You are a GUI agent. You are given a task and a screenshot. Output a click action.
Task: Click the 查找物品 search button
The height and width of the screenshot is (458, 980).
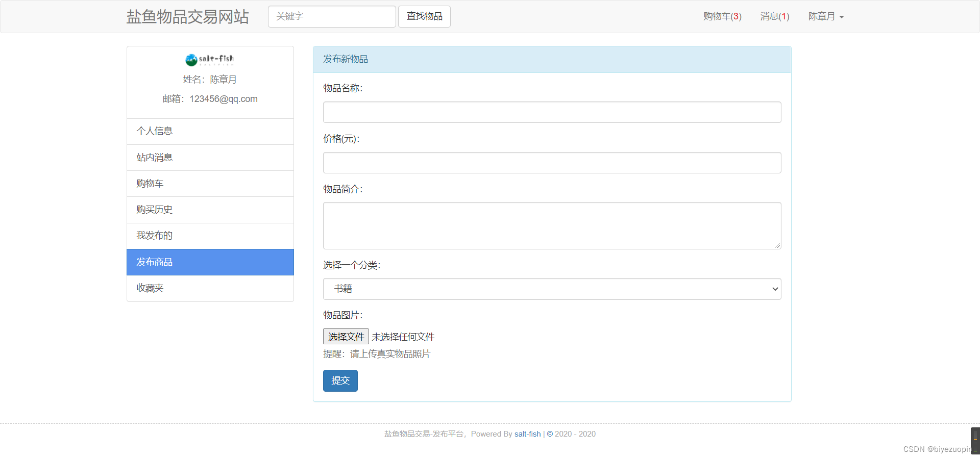pos(424,16)
